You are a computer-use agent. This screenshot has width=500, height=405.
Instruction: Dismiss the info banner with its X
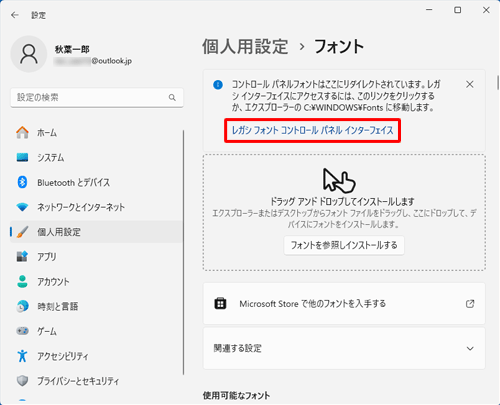click(x=470, y=84)
